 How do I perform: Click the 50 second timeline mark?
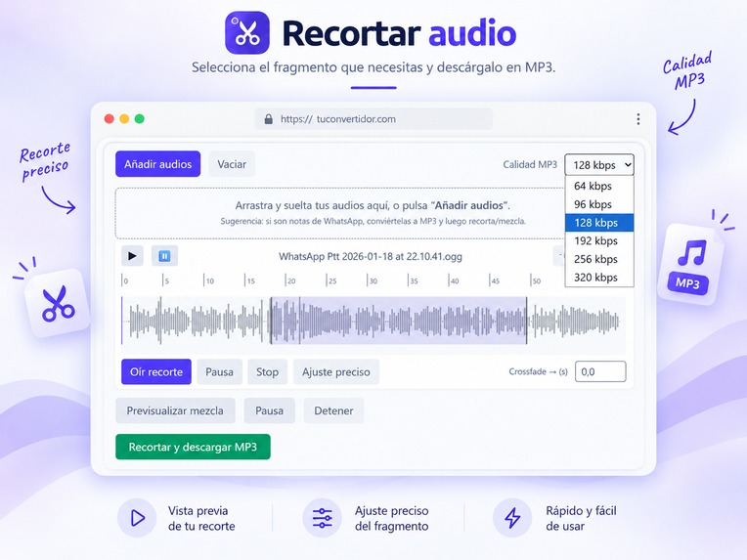click(536, 280)
